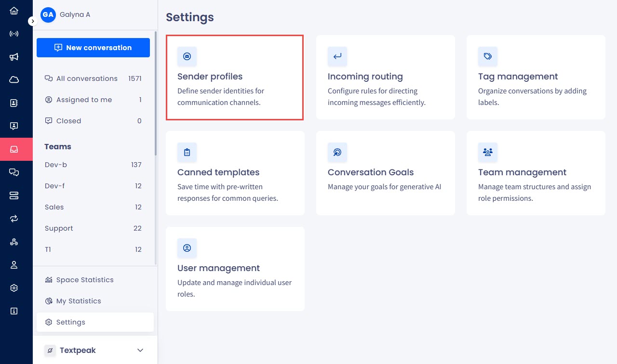Click the broadcast signal icon in the rail

14,34
